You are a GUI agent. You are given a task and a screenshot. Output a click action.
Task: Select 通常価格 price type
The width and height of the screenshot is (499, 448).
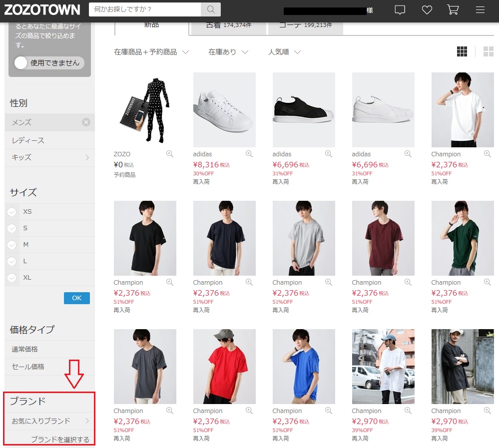point(50,349)
